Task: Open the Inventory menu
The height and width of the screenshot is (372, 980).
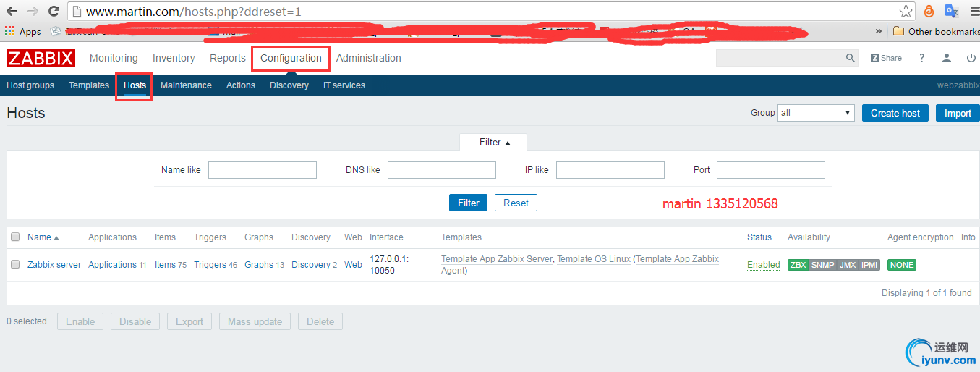Action: pyautogui.click(x=174, y=58)
